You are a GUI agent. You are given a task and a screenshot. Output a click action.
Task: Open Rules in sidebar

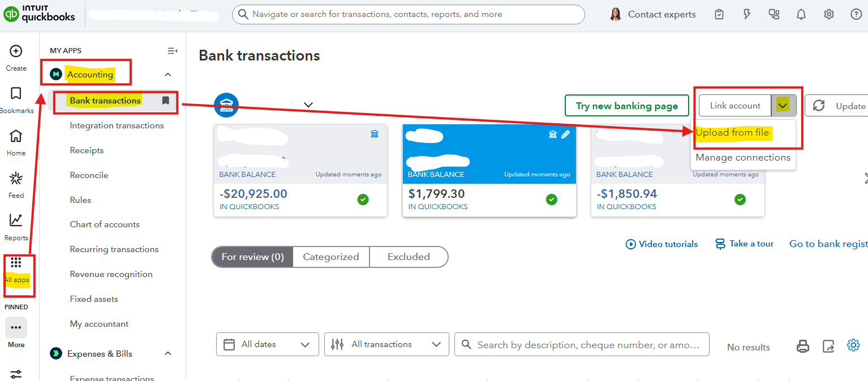click(80, 200)
